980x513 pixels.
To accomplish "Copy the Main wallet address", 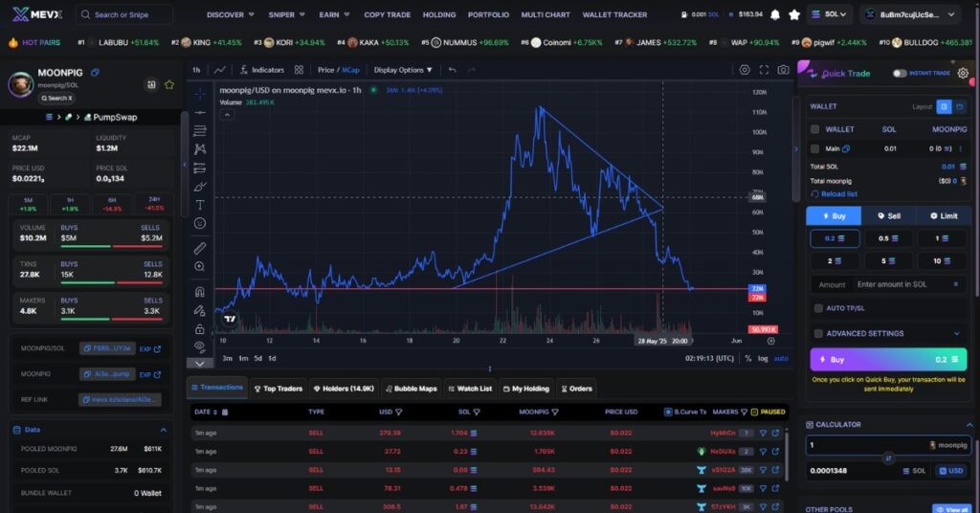I will coord(846,148).
